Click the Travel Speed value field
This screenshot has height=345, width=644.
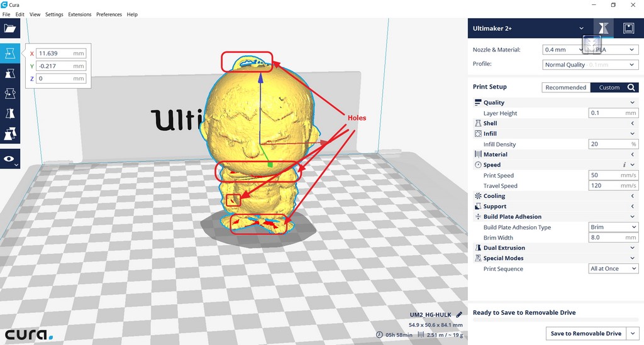point(613,185)
